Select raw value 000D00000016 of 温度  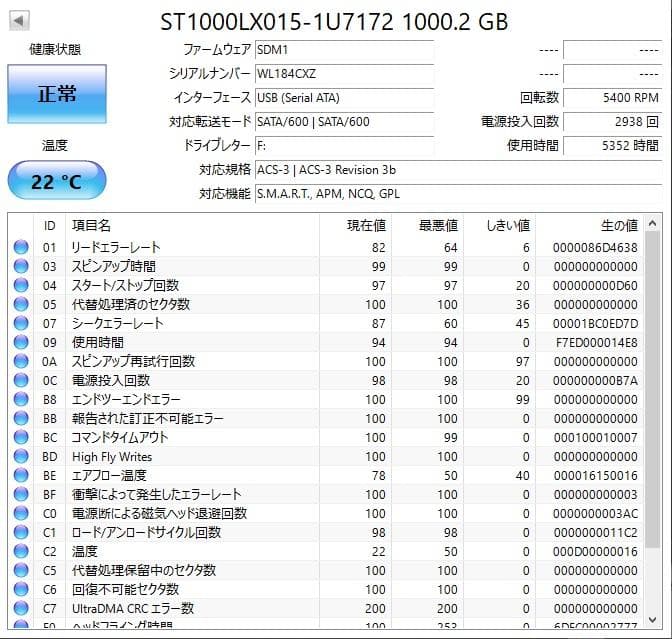[x=595, y=552]
